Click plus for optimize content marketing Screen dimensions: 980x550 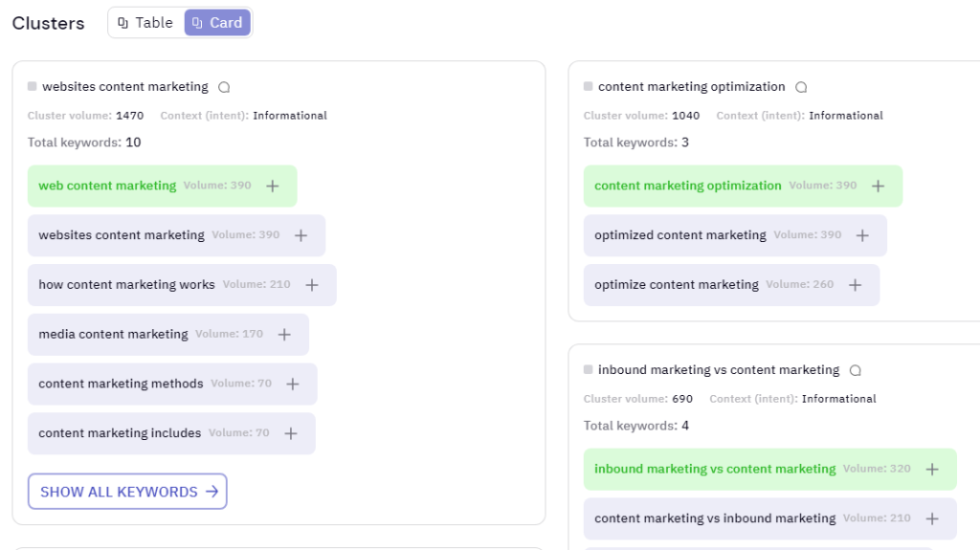[x=855, y=285]
